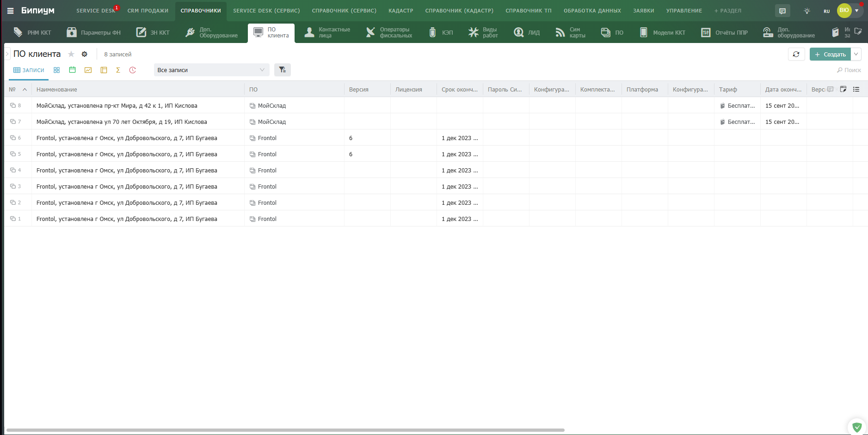The image size is (868, 435).
Task: Open the Frontol link in row 6
Action: tap(267, 138)
